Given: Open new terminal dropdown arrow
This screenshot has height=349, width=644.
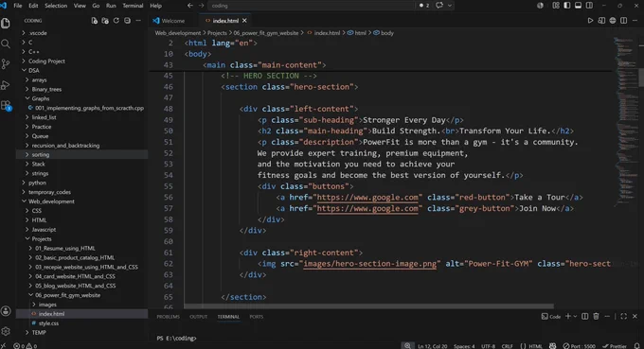Looking at the screenshot, I should click(x=575, y=316).
